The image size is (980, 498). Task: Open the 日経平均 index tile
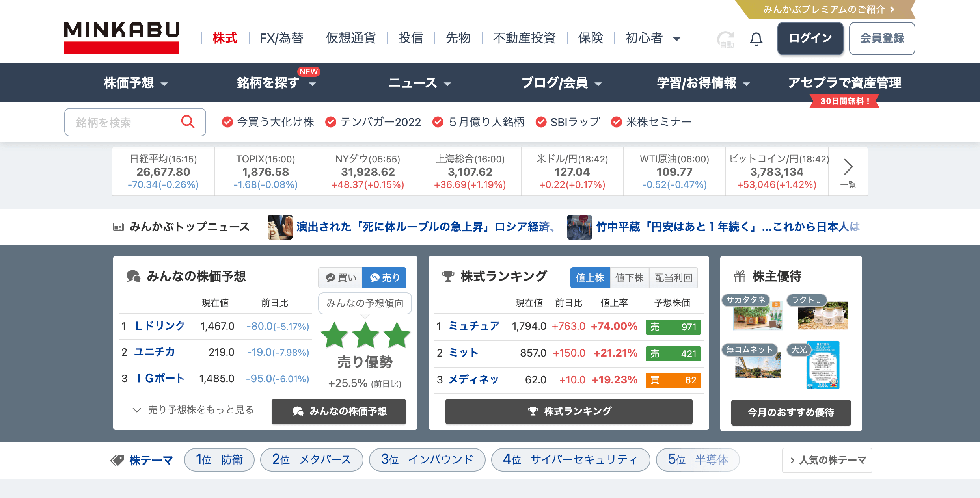click(163, 172)
